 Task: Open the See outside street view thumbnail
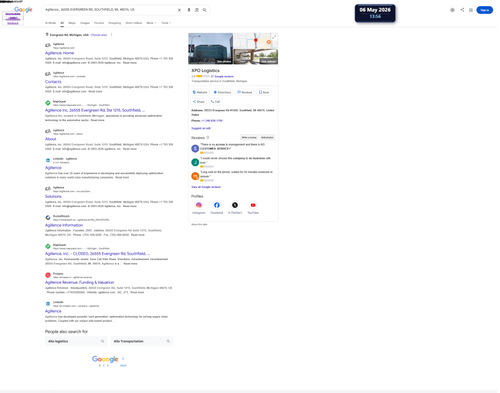click(x=256, y=57)
